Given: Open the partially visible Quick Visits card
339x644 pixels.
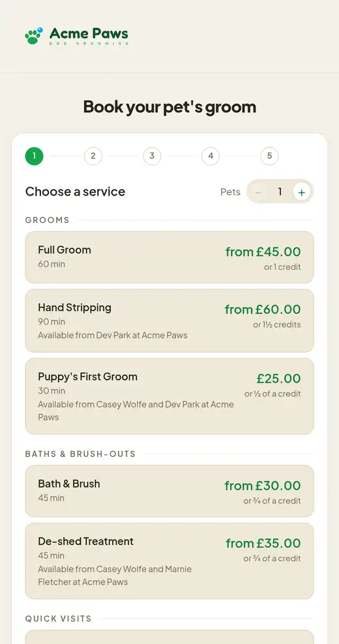Looking at the screenshot, I should (x=169, y=637).
